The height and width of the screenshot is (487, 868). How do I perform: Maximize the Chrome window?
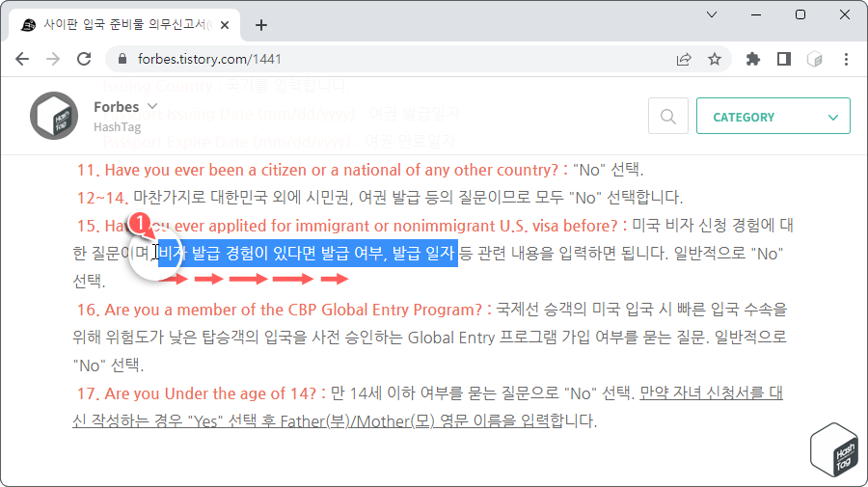pyautogui.click(x=800, y=14)
